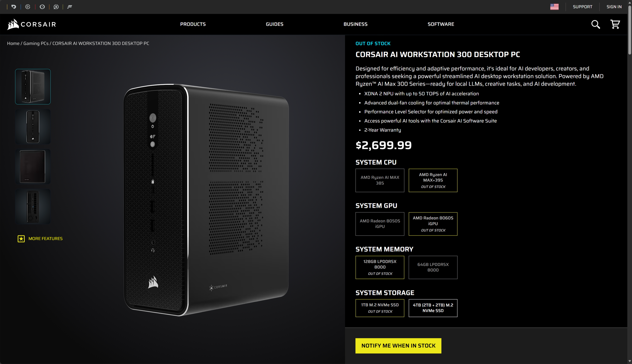Select AMD Ryzen AI MAX 385 CPU option
Screen dimensions: 632x364
(379, 180)
